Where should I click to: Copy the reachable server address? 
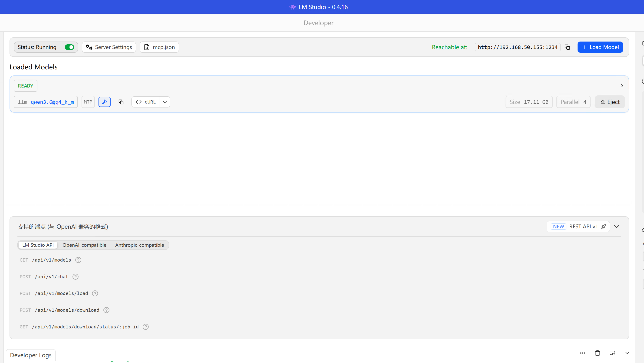(x=567, y=47)
